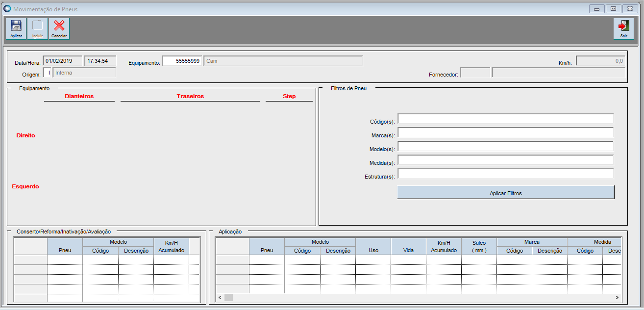Screen dimensions: 644x310
Task: Click the Traseiros header
Action: pyautogui.click(x=190, y=96)
